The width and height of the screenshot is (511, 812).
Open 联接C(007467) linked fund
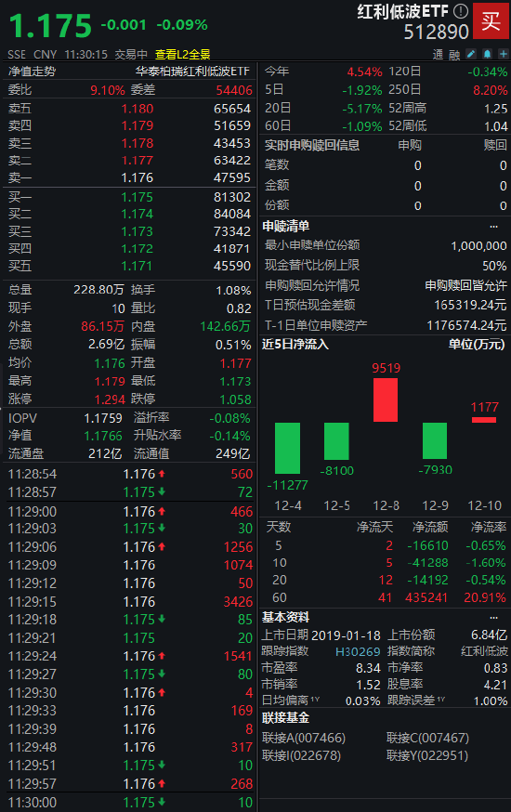pos(427,738)
